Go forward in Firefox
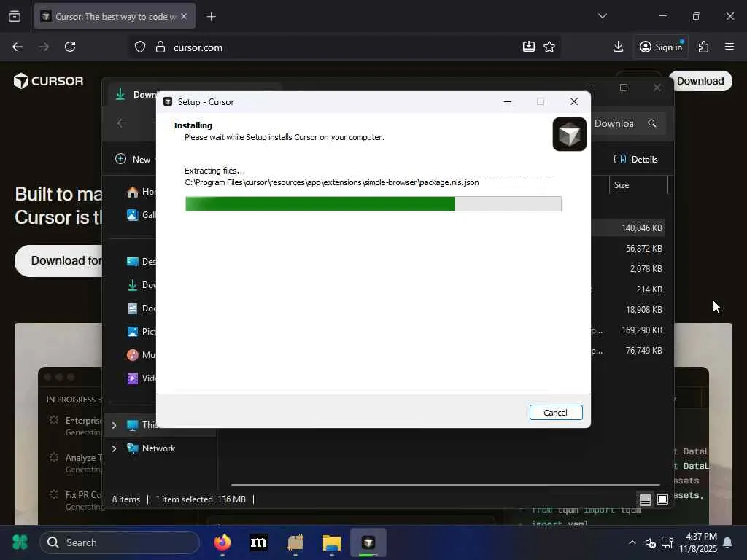Viewport: 747px width, 560px height. click(x=43, y=47)
